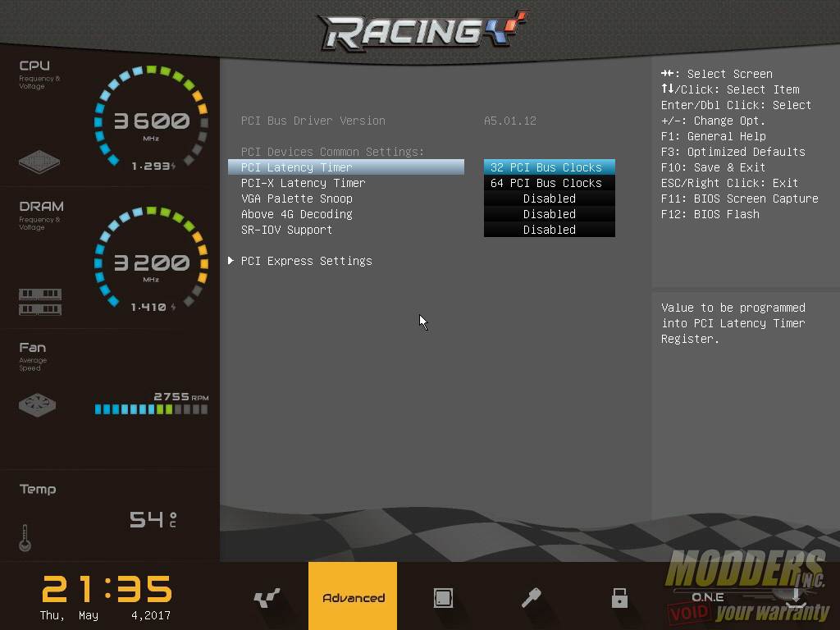Open the Main tab with Racing logo icon
Image resolution: width=840 pixels, height=630 pixels.
[x=267, y=597]
